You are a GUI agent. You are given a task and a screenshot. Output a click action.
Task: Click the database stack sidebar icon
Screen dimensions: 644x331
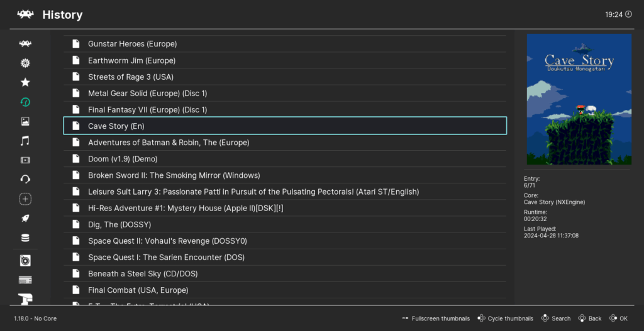point(25,238)
